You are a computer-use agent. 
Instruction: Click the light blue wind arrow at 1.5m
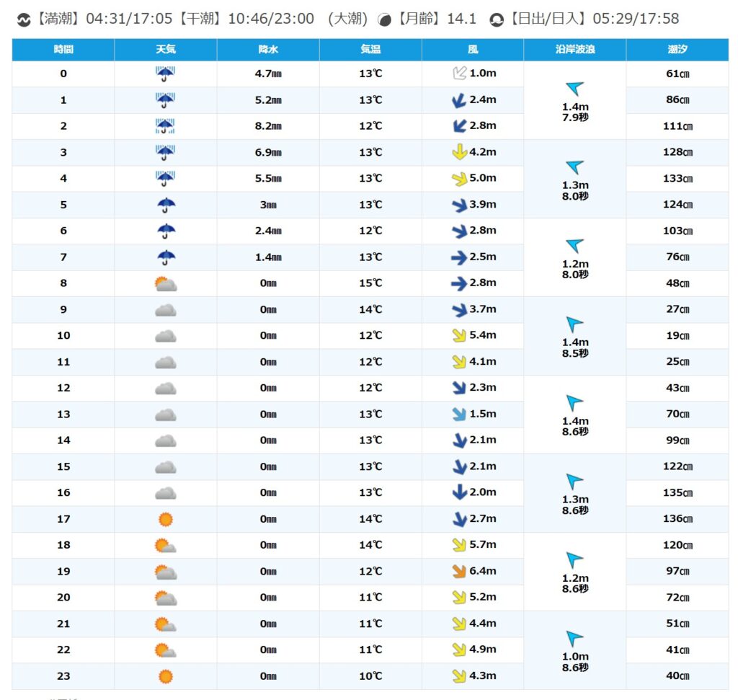click(458, 414)
